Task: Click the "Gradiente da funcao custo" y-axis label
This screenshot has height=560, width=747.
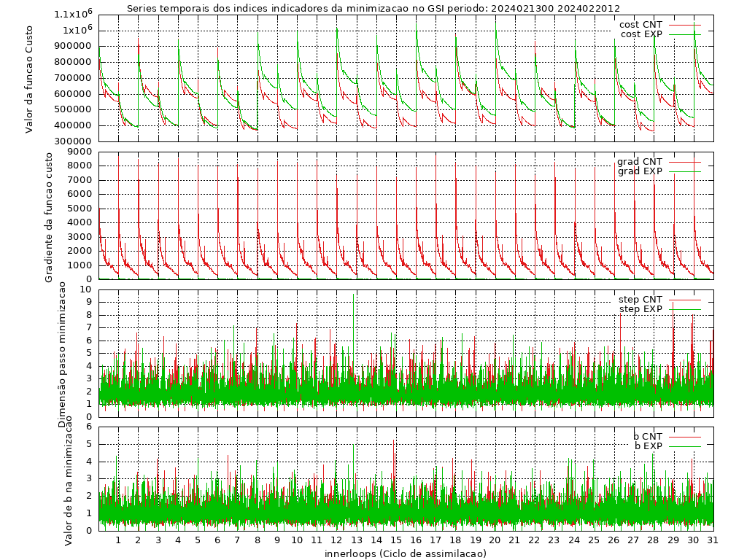Action: pyautogui.click(x=49, y=217)
